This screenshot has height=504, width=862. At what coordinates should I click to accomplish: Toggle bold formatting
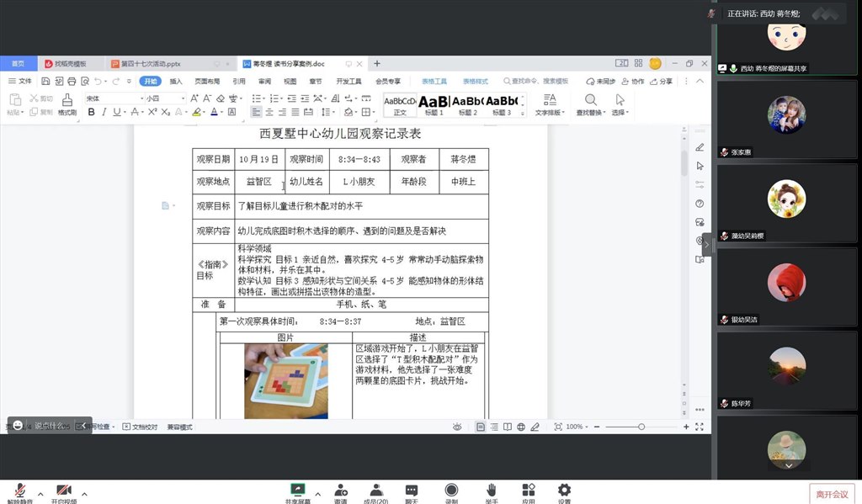tap(91, 112)
